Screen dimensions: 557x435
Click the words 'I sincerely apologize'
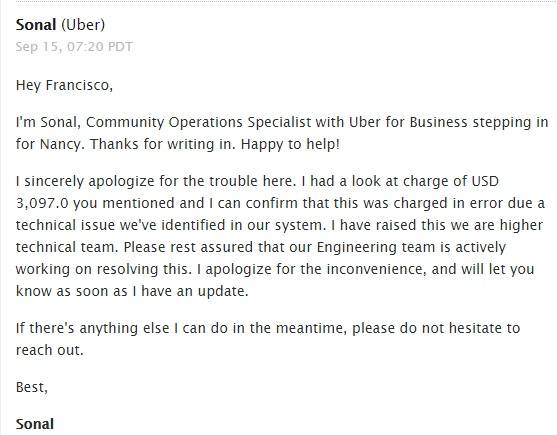click(x=85, y=181)
